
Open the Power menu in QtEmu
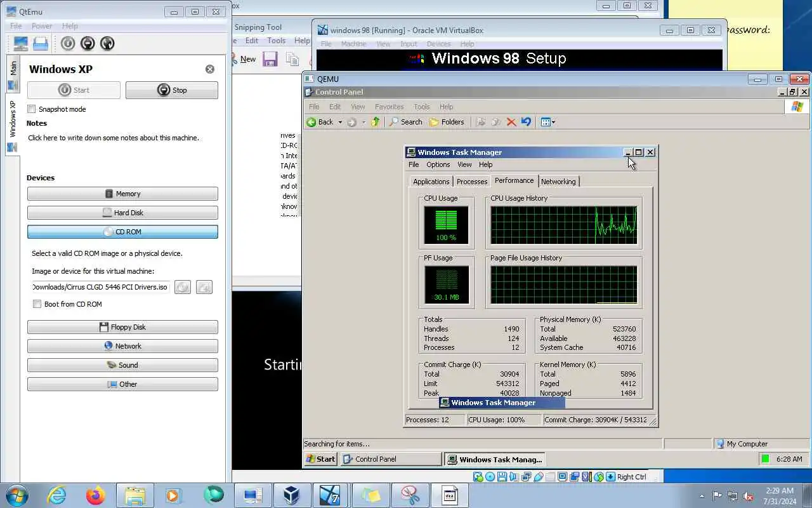tap(42, 26)
